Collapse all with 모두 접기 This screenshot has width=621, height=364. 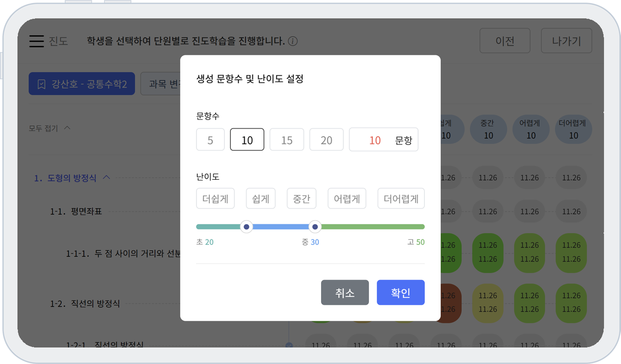click(x=49, y=128)
